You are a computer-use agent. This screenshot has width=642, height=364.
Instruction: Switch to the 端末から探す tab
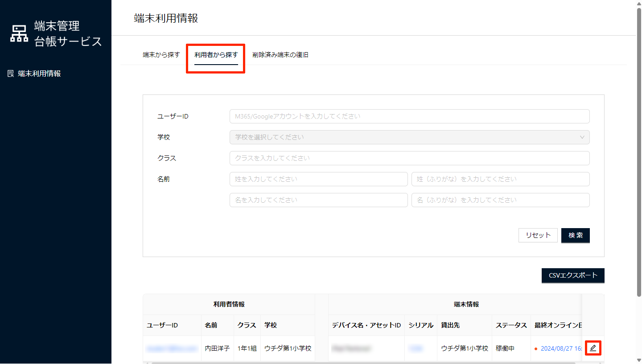pos(161,55)
